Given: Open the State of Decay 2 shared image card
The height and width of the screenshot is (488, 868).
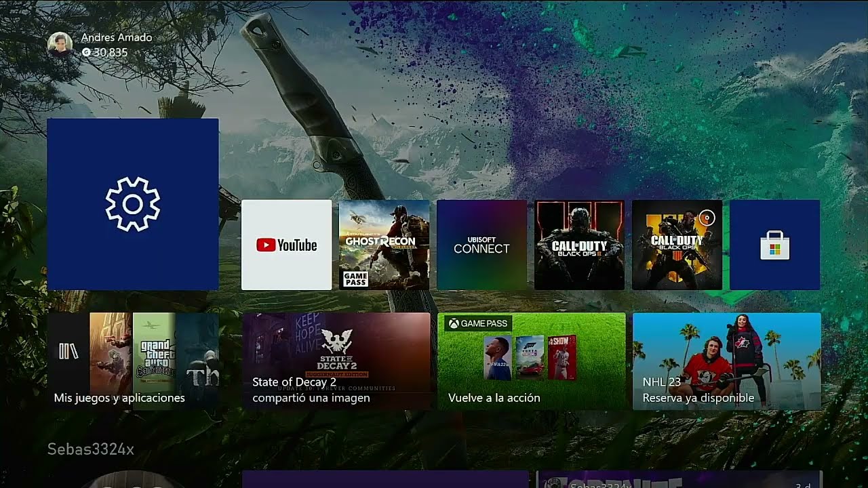Looking at the screenshot, I should 336,361.
